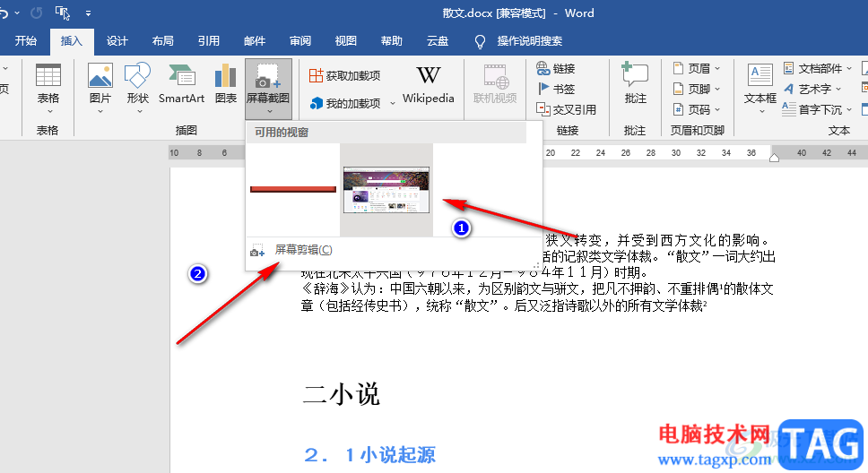Click the paragraph line starting 《辞海》认为
The width and height of the screenshot is (868, 473).
click(537, 288)
